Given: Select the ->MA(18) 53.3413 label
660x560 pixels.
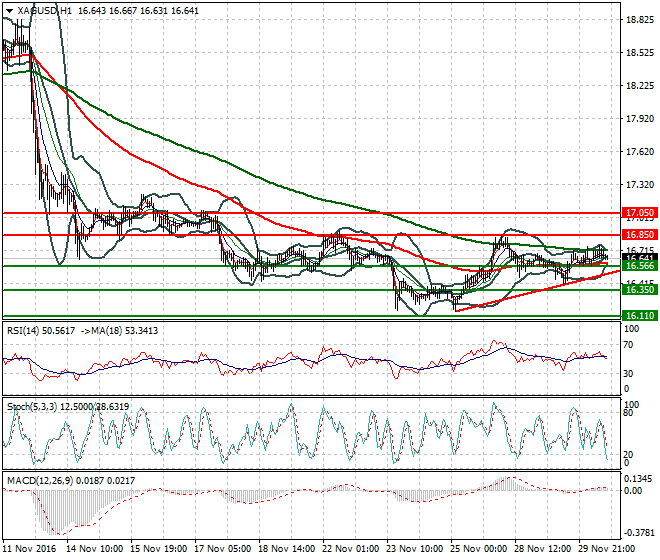Looking at the screenshot, I should 119,331.
